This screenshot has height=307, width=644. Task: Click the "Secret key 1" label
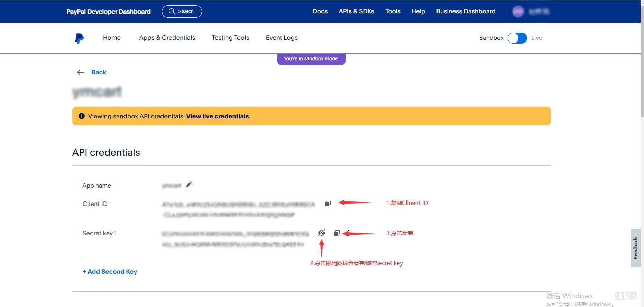[x=100, y=233]
